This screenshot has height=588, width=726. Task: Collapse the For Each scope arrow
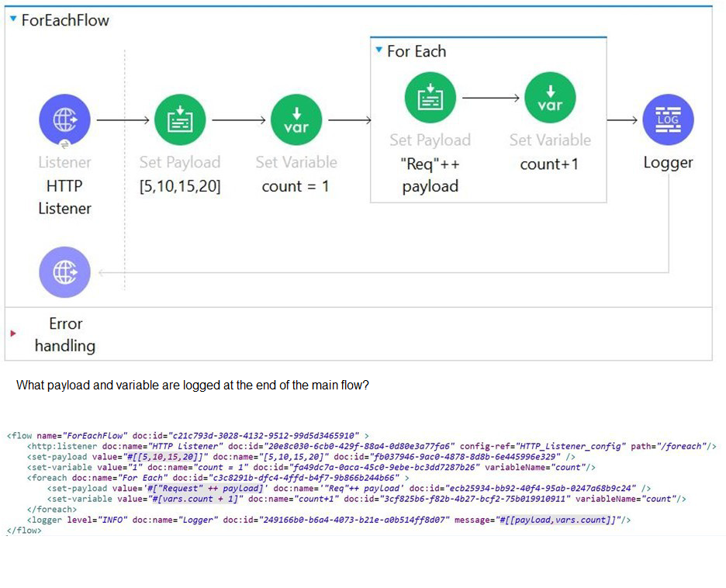click(379, 50)
